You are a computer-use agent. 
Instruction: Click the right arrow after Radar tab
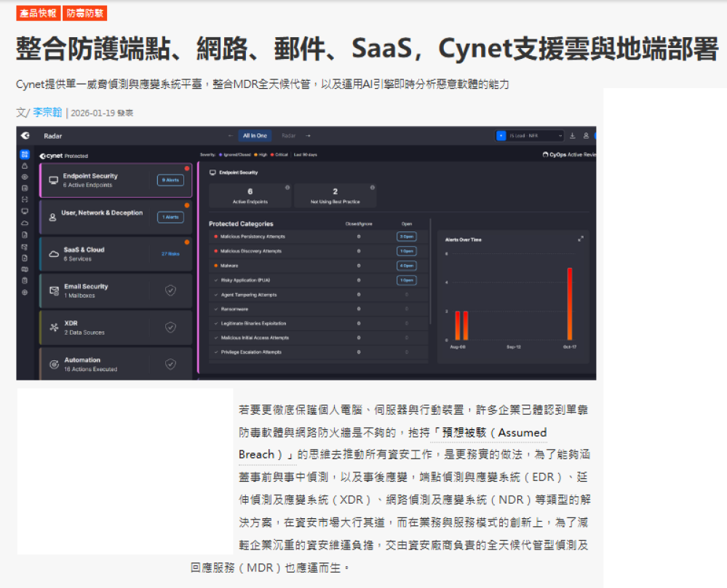[308, 136]
